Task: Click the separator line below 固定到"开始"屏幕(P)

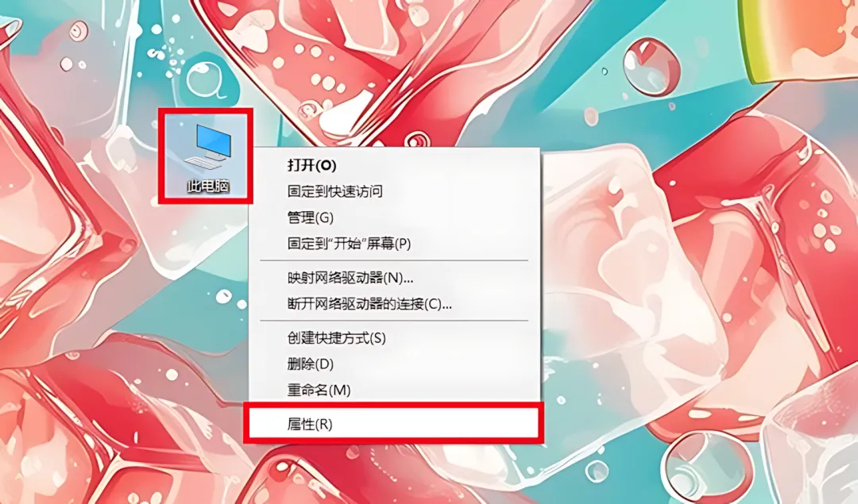Action: pyautogui.click(x=394, y=261)
